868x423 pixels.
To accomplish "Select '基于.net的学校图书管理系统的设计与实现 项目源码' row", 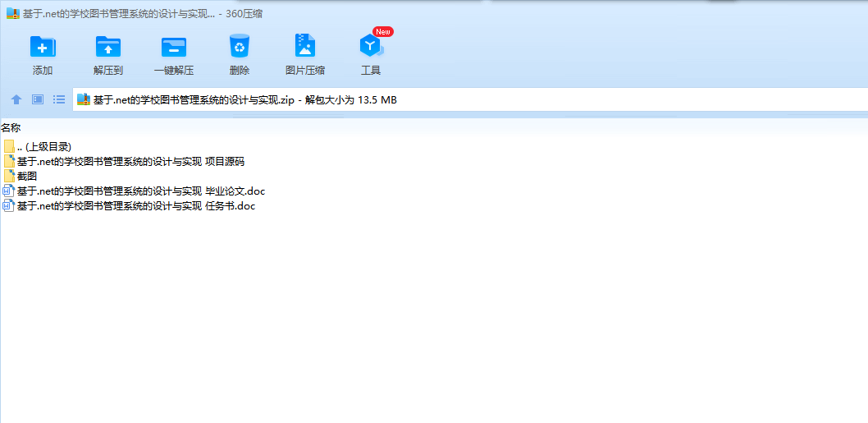I will click(x=130, y=161).
